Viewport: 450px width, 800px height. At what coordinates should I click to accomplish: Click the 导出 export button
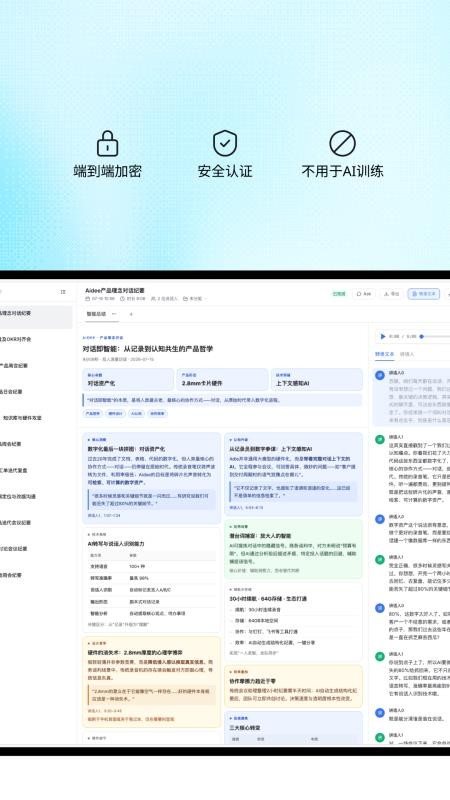391,294
